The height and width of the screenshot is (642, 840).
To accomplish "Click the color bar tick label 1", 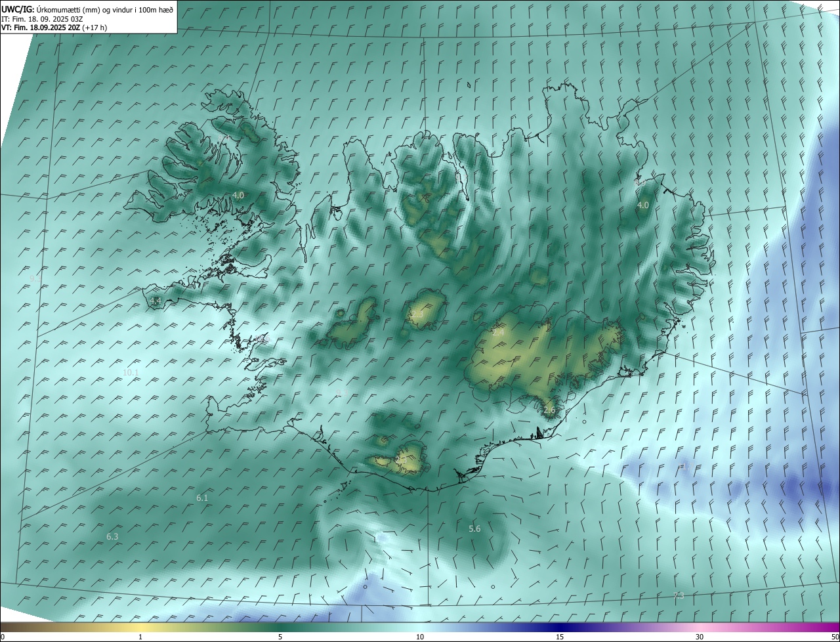I will [140, 637].
